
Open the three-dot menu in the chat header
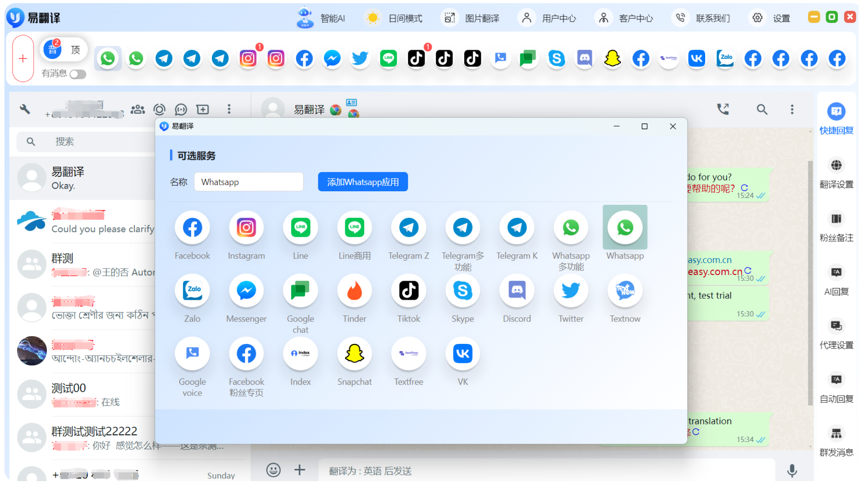(x=792, y=109)
